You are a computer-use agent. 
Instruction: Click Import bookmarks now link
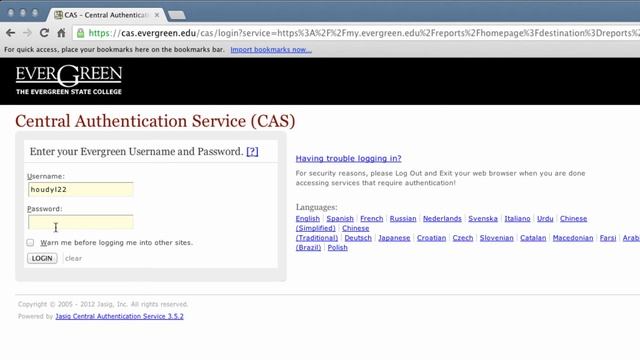point(271,50)
